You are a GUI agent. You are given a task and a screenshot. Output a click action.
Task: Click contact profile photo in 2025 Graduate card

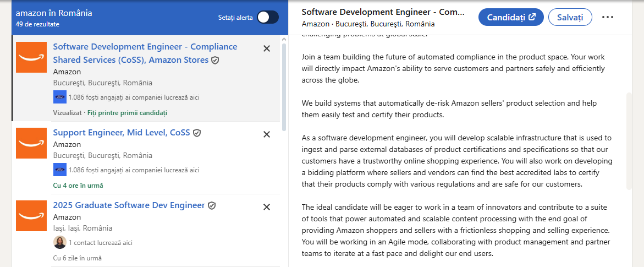(x=59, y=242)
